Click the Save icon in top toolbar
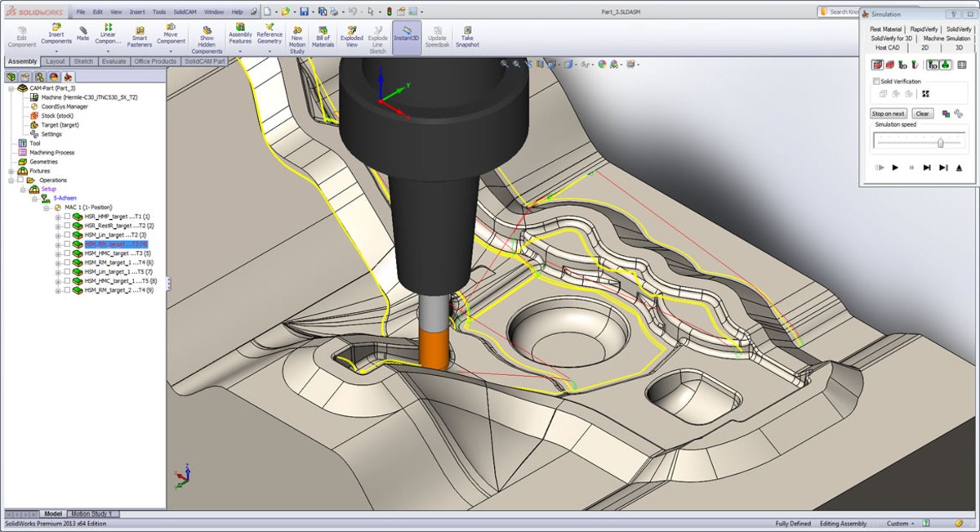This screenshot has height=532, width=980. pyautogui.click(x=304, y=11)
